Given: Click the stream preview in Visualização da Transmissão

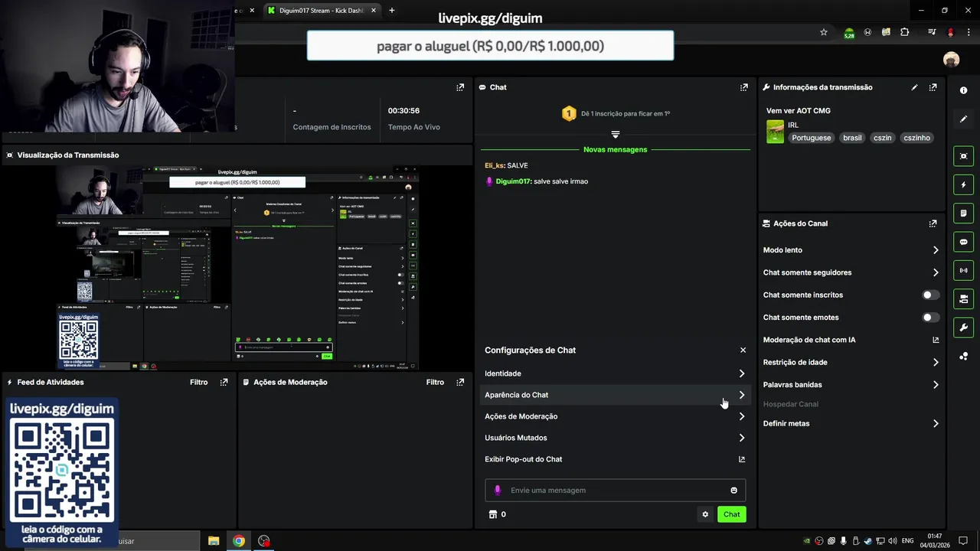Looking at the screenshot, I should coord(237,268).
